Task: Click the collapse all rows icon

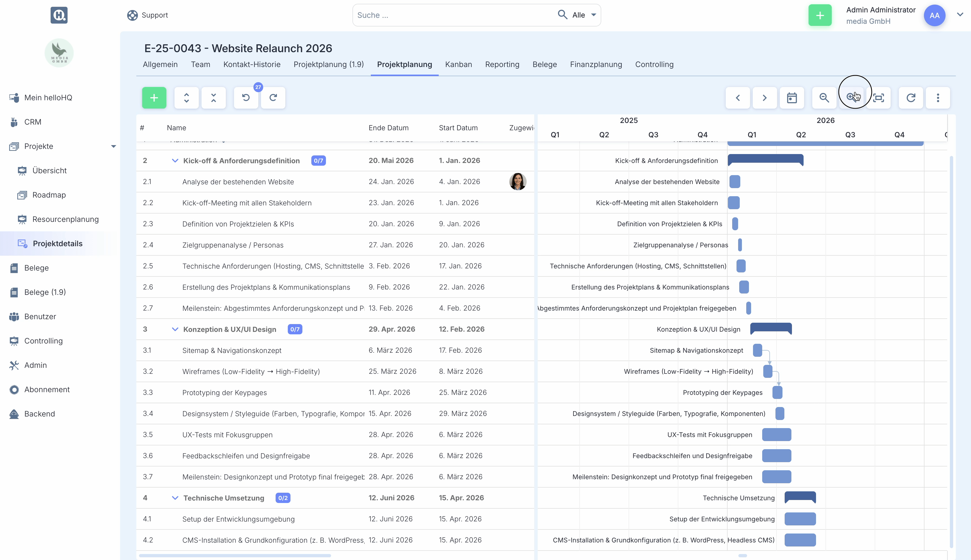Action: (x=214, y=98)
